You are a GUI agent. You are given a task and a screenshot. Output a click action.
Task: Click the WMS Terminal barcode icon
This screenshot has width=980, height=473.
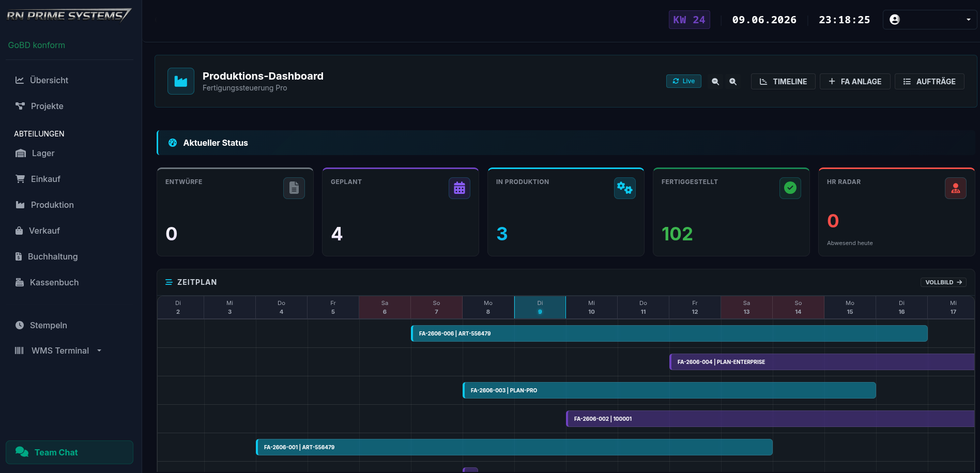pyautogui.click(x=19, y=350)
